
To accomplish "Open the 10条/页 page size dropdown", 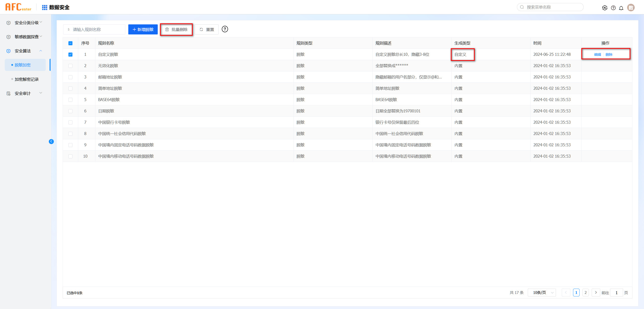I will 542,293.
